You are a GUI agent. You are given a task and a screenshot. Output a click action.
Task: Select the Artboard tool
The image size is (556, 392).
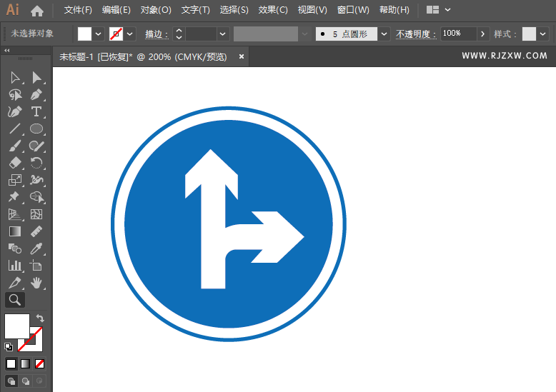36,266
